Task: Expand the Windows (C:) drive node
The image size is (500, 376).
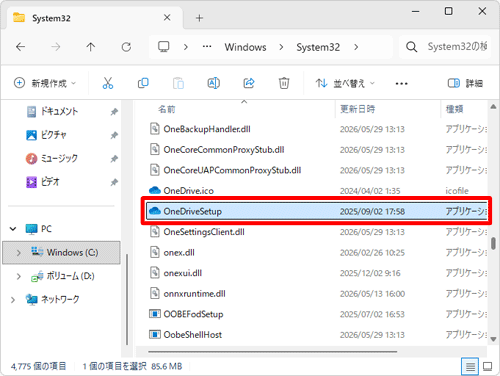Action: point(19,253)
